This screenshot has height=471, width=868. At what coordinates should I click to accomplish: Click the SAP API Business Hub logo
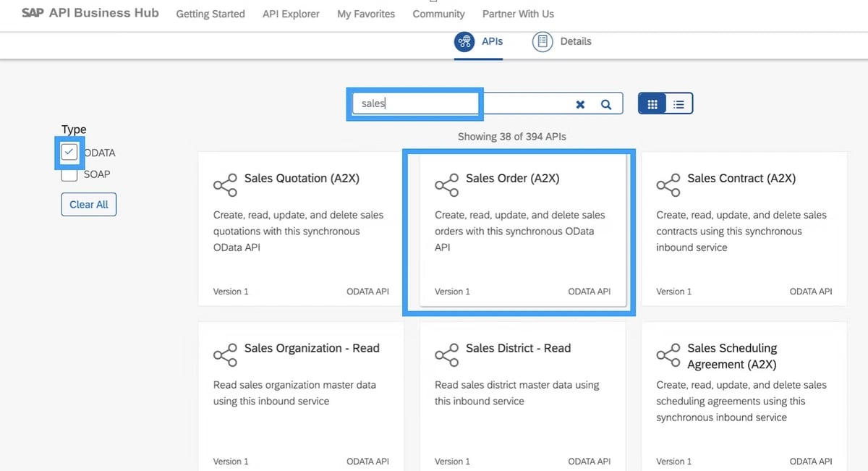(90, 13)
